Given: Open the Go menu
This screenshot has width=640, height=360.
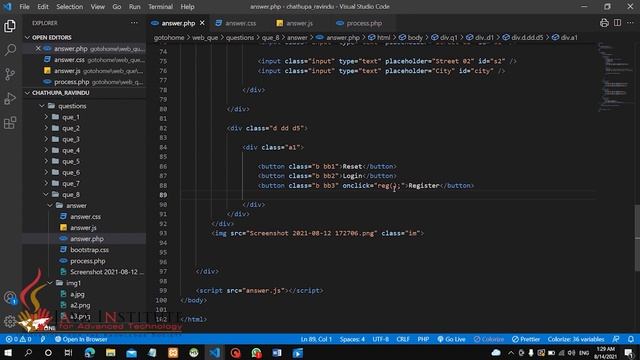Looking at the screenshot, I should pyautogui.click(x=117, y=7).
